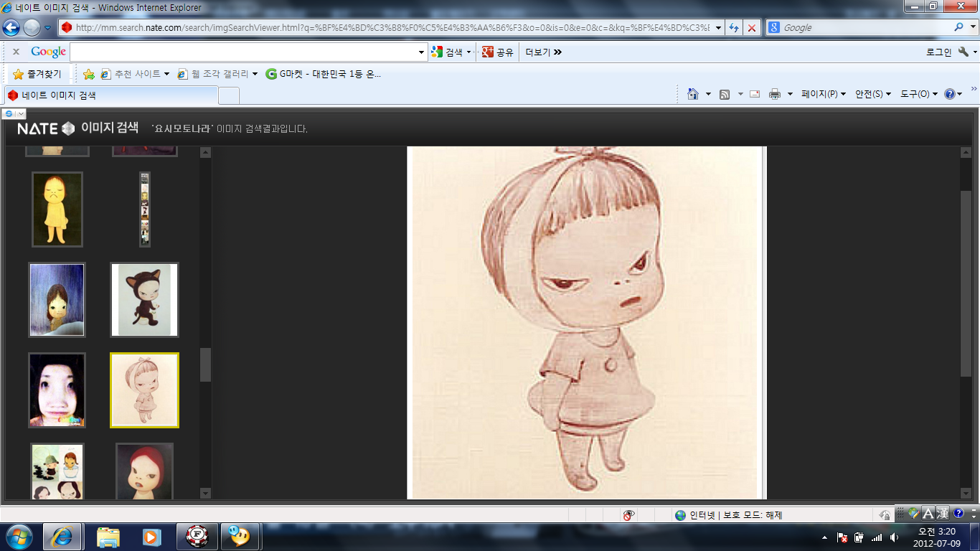Image resolution: width=980 pixels, height=551 pixels.
Task: Click the thumbnail list scroll down arrow
Action: pos(205,493)
